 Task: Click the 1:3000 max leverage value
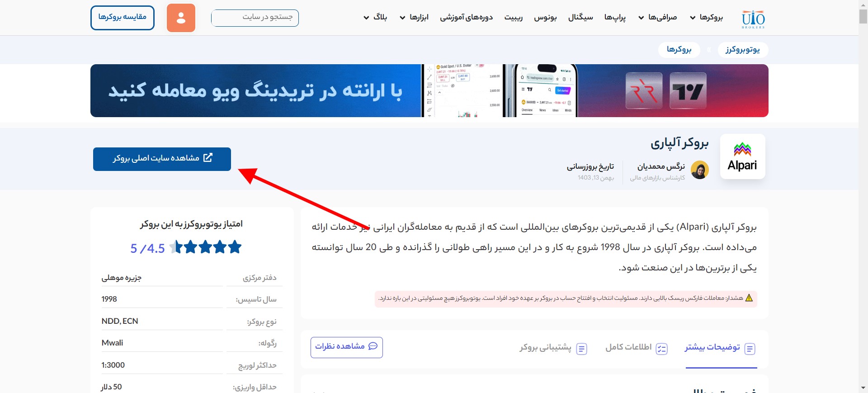pyautogui.click(x=113, y=365)
